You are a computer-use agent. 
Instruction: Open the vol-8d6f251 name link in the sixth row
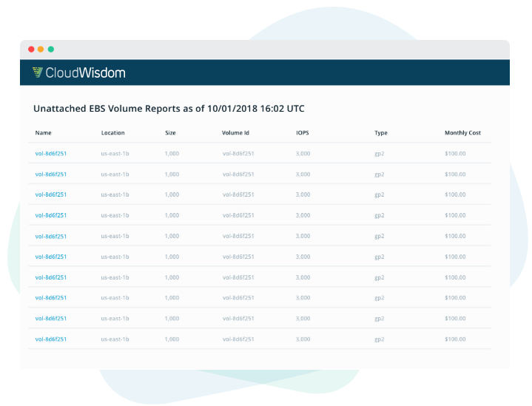51,257
